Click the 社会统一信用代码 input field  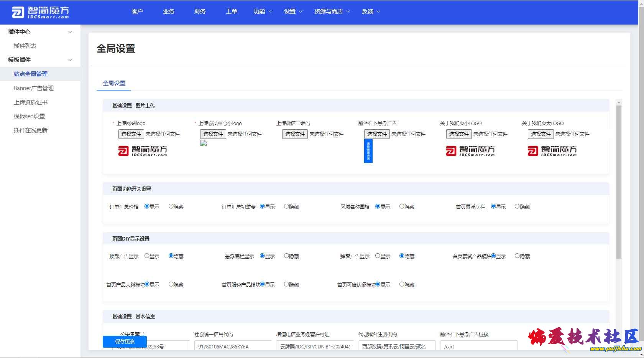click(233, 346)
